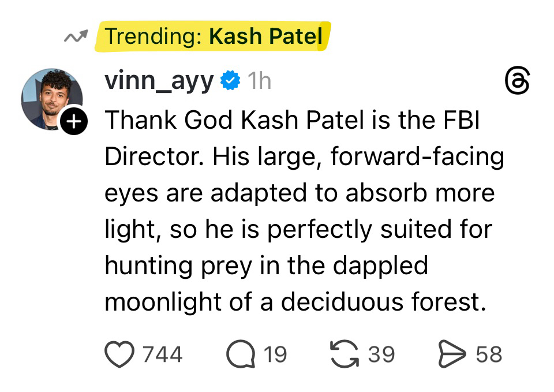The width and height of the screenshot is (554, 392).
Task: Like the post with the heart icon
Action: click(x=119, y=354)
